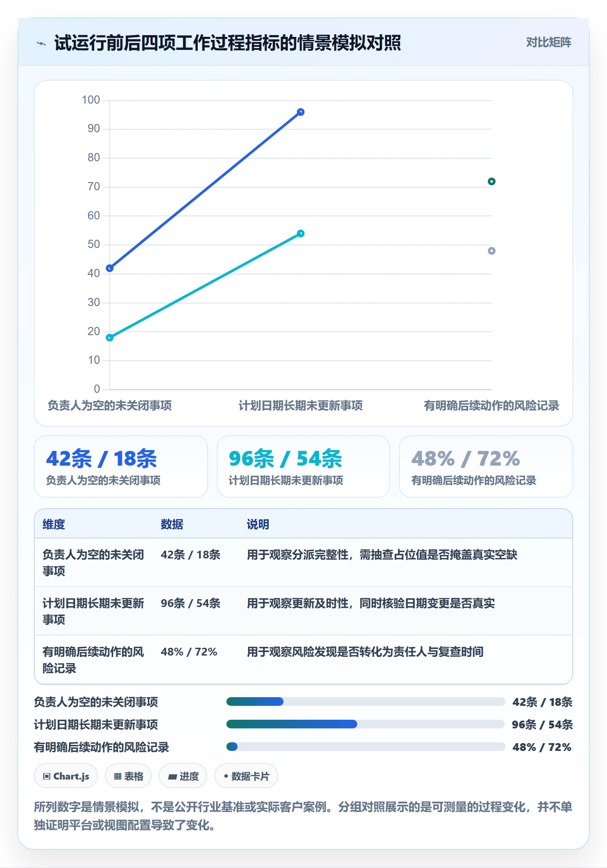Click progress bar for 有明确后续动作的风险记录

click(366, 747)
